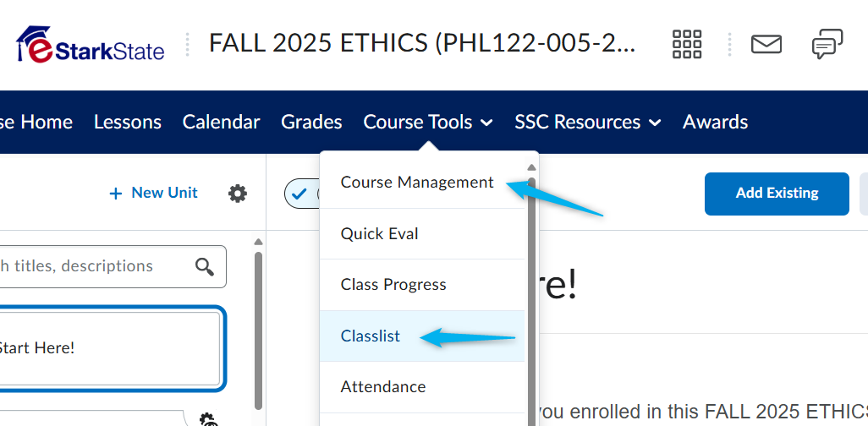
Task: Click the dropdown menu scroll up arrow
Action: 531,167
